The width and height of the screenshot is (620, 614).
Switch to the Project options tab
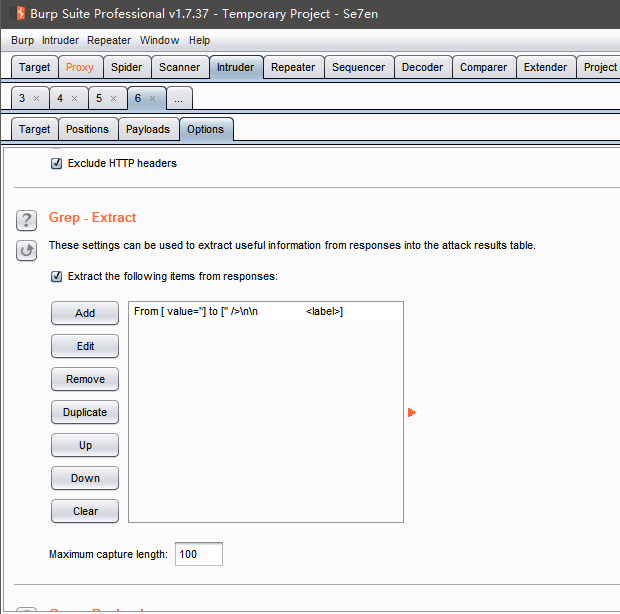(x=599, y=67)
